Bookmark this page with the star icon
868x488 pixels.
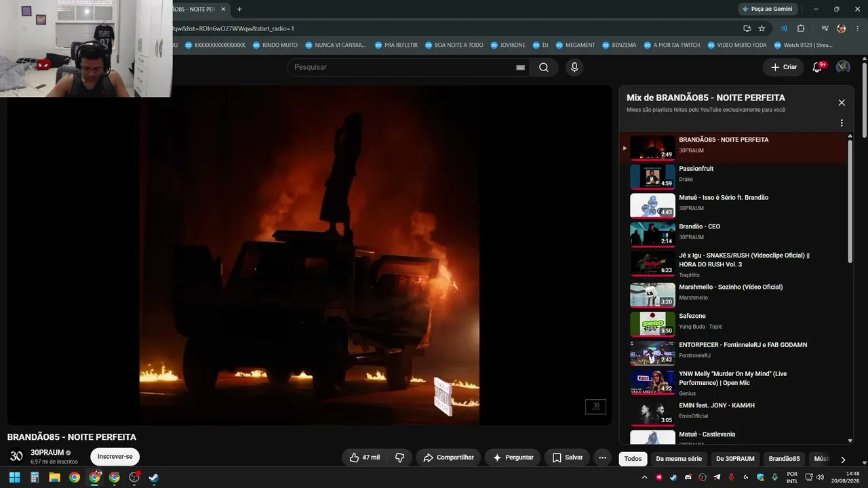coord(762,28)
